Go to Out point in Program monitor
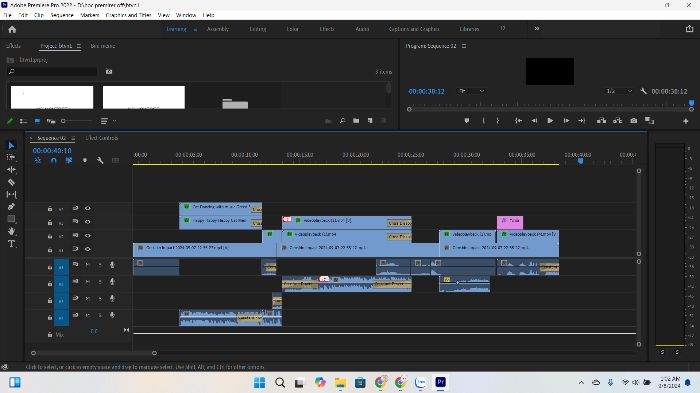700x393 pixels. coord(581,121)
